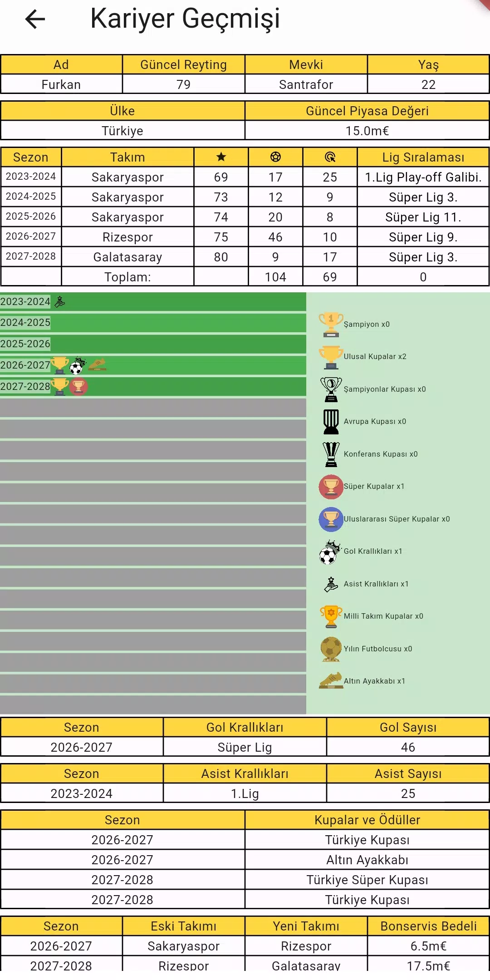490x980 pixels.
Task: Click Asist Krallıkları league 1.Lig
Action: 245,794
